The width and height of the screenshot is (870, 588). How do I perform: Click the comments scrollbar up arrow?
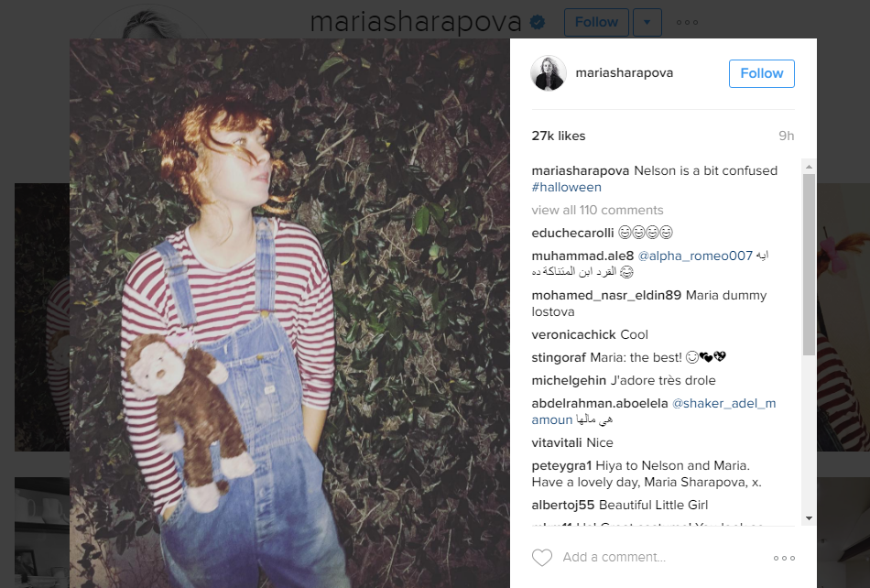(809, 167)
